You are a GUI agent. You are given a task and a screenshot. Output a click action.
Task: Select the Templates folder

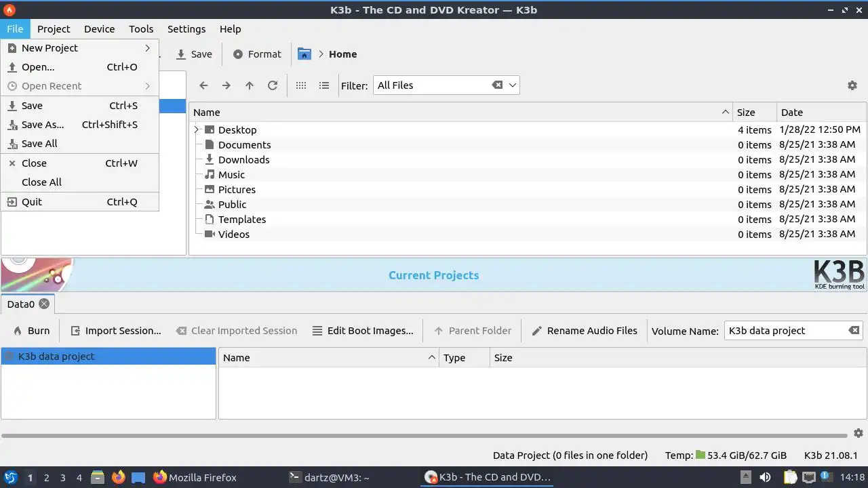click(x=241, y=219)
